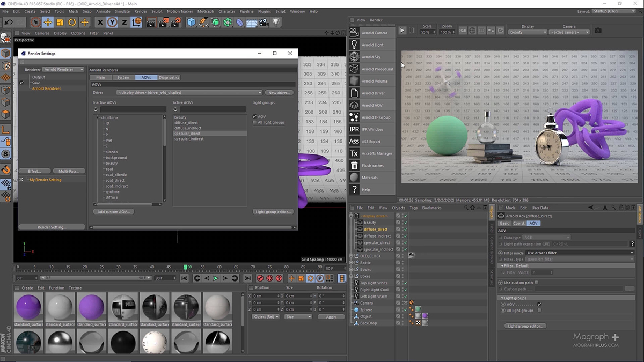Click Arnold Camera icon in Arnold menu
The width and height of the screenshot is (644, 362).
(x=354, y=33)
